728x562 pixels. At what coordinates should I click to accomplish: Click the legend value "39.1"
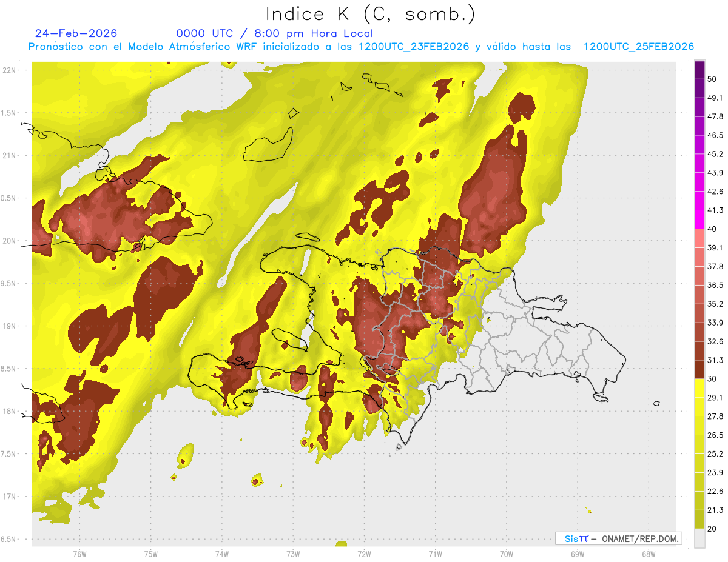coord(715,248)
